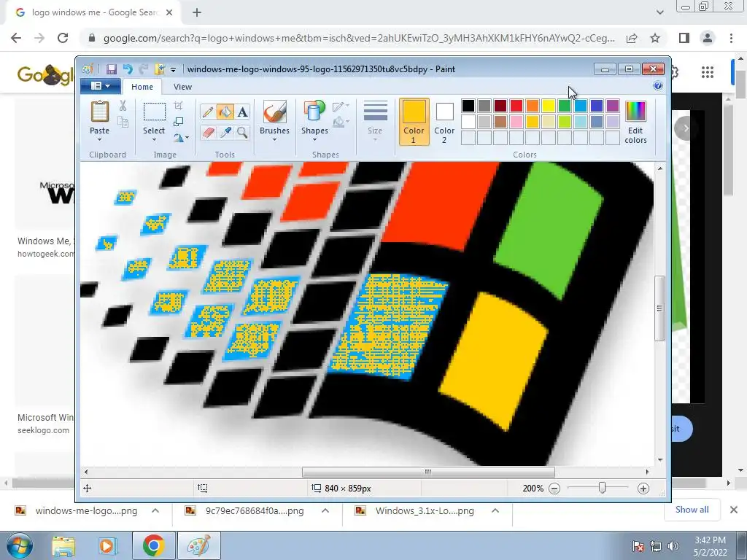This screenshot has height=560, width=747.
Task: Select the Eraser tool in Paint
Action: tap(208, 132)
